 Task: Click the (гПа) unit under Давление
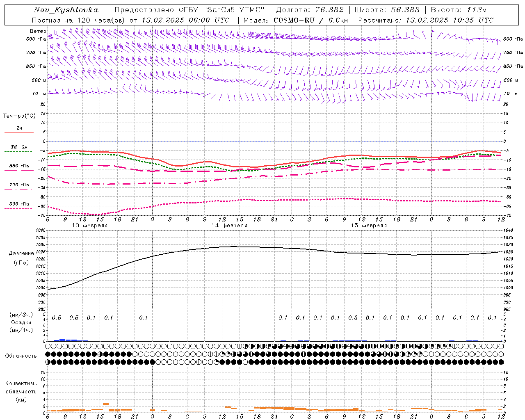tap(21, 263)
